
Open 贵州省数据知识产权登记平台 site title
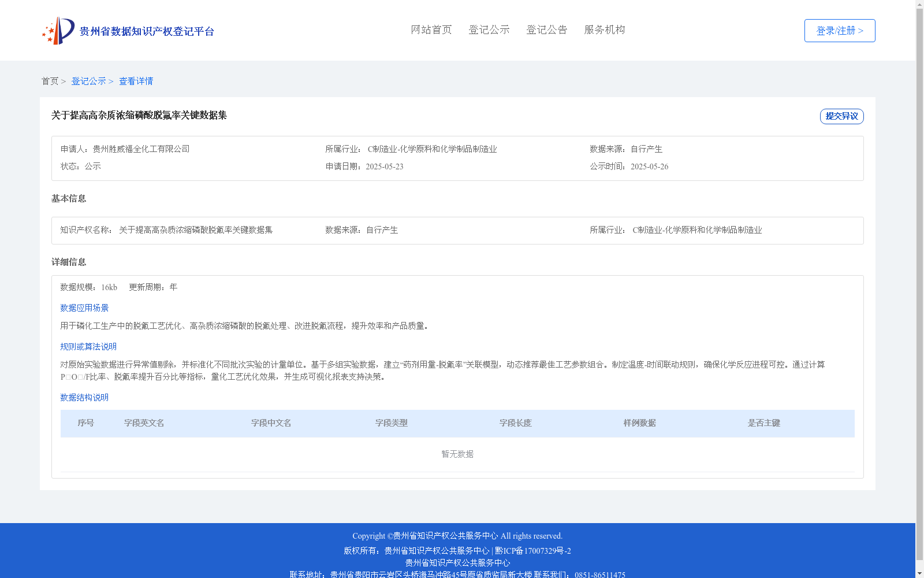coord(147,31)
